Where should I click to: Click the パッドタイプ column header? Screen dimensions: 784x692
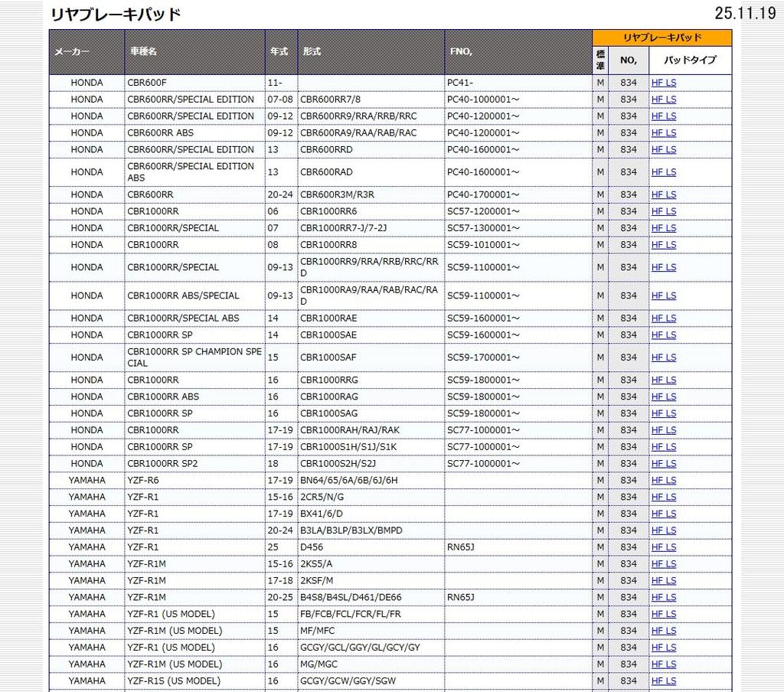(690, 60)
